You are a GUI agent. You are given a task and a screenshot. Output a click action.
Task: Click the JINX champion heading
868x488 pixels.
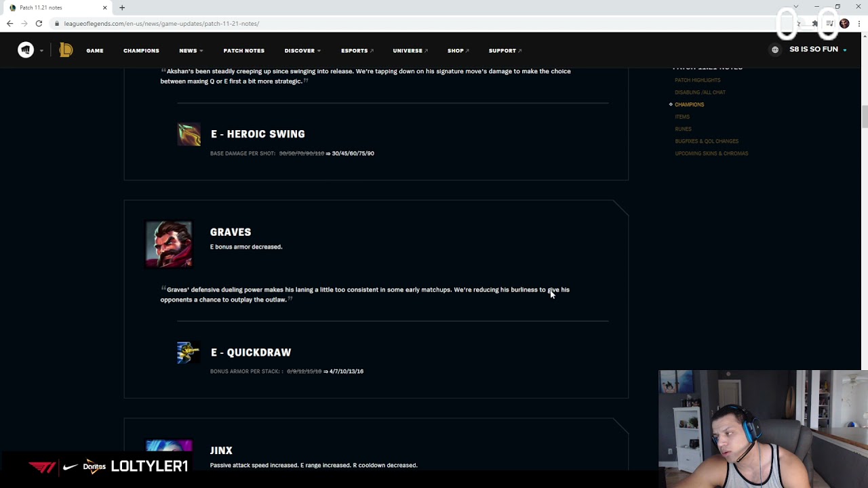(x=221, y=450)
